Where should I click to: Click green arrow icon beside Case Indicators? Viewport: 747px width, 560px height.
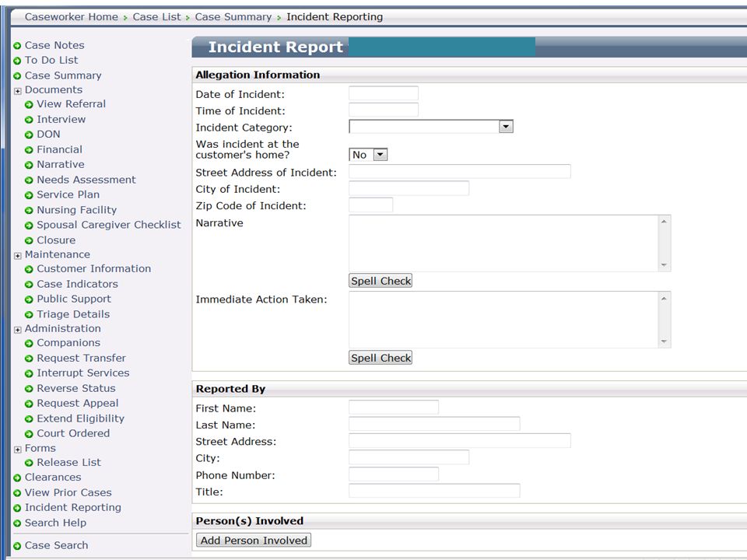(x=29, y=285)
